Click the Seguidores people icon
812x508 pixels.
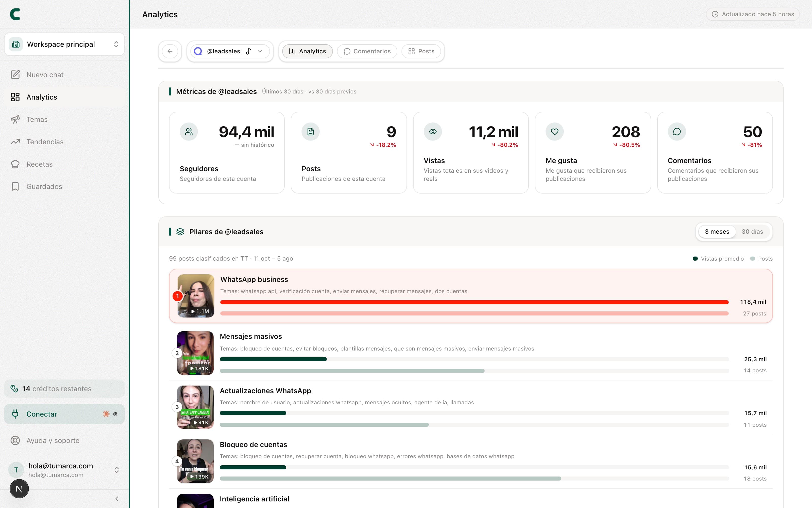[189, 132]
